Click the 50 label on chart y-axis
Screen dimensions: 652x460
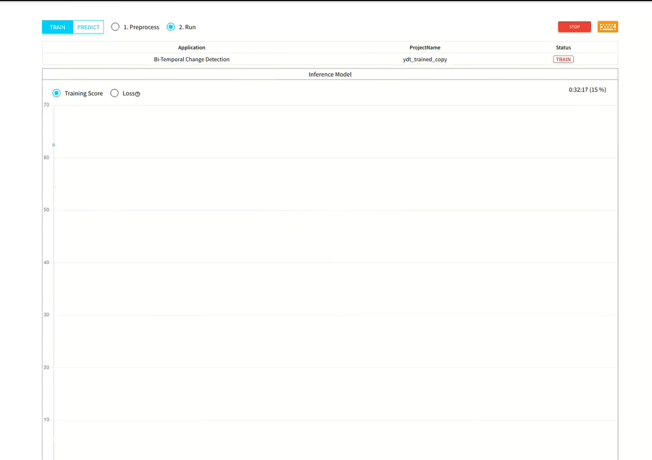46,210
